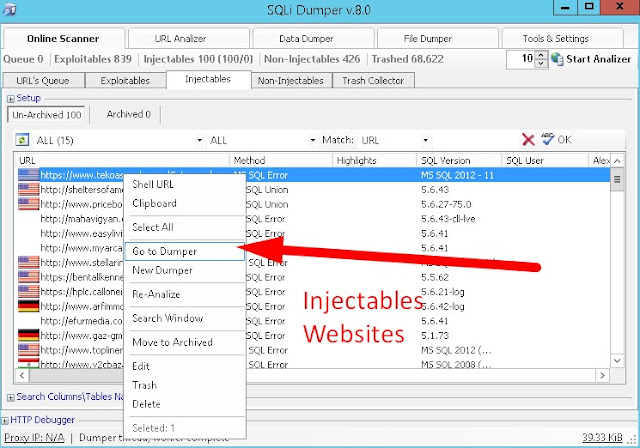Choose Move to Archived from context menu
The width and height of the screenshot is (640, 448).
point(184,342)
